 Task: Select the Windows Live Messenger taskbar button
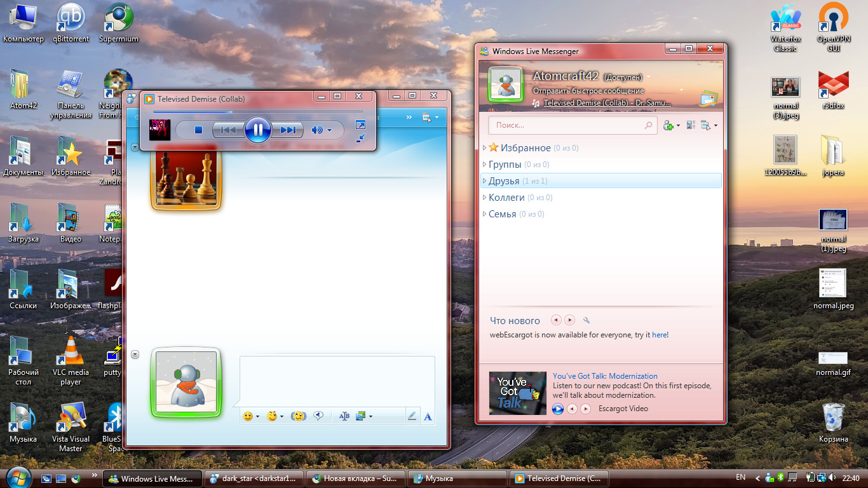[x=153, y=478]
